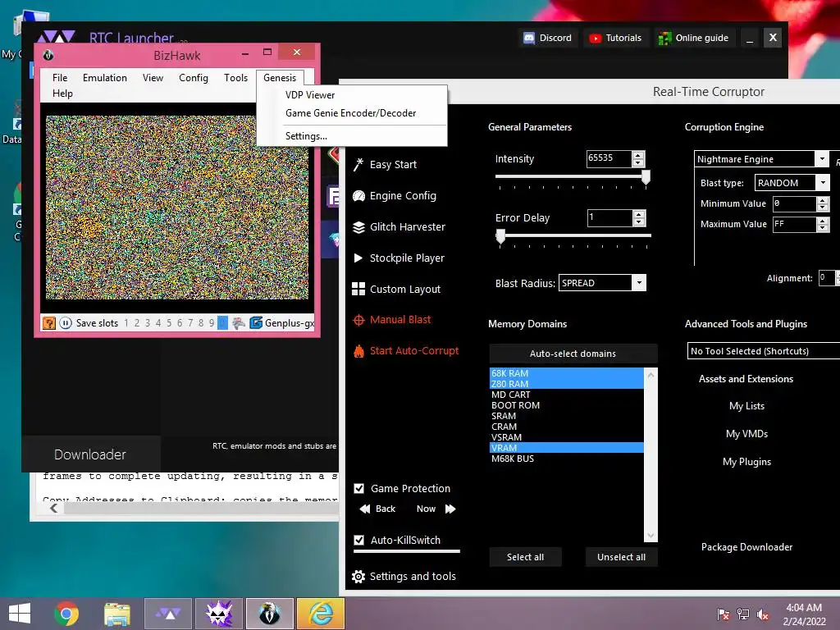Click the BizHawk title bar app icon
Viewport: 840px width, 630px height.
point(48,55)
